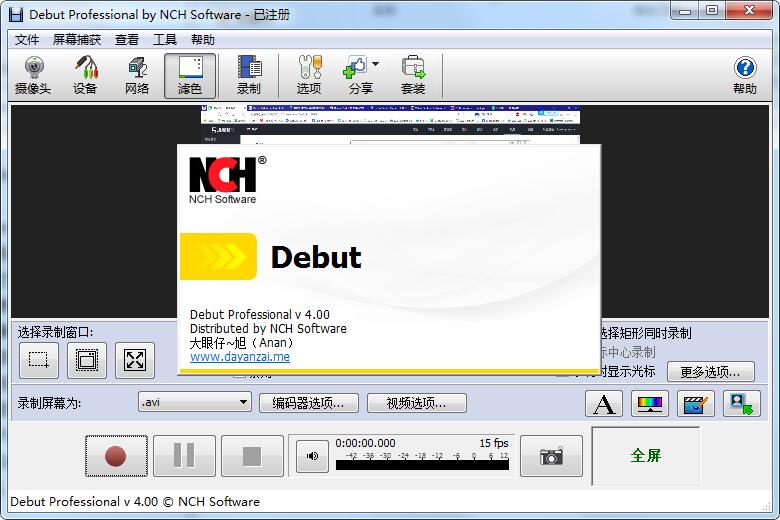Open the 帮助 menu

click(202, 40)
